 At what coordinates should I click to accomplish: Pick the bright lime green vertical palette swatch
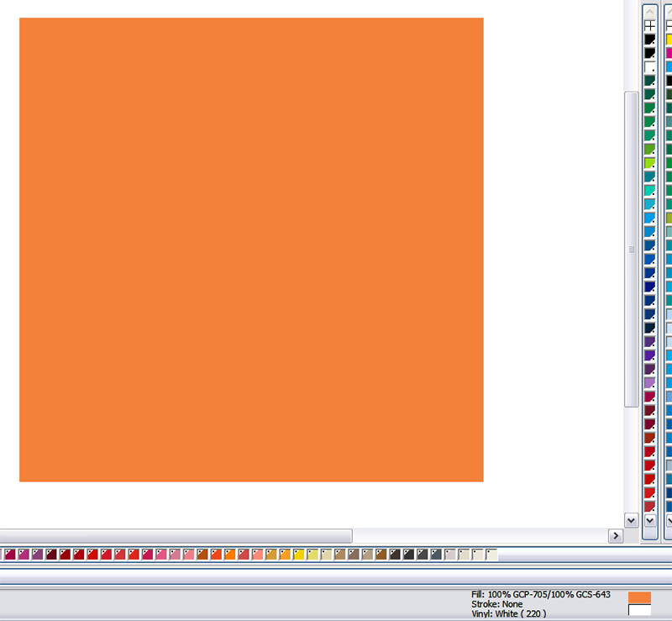point(649,163)
